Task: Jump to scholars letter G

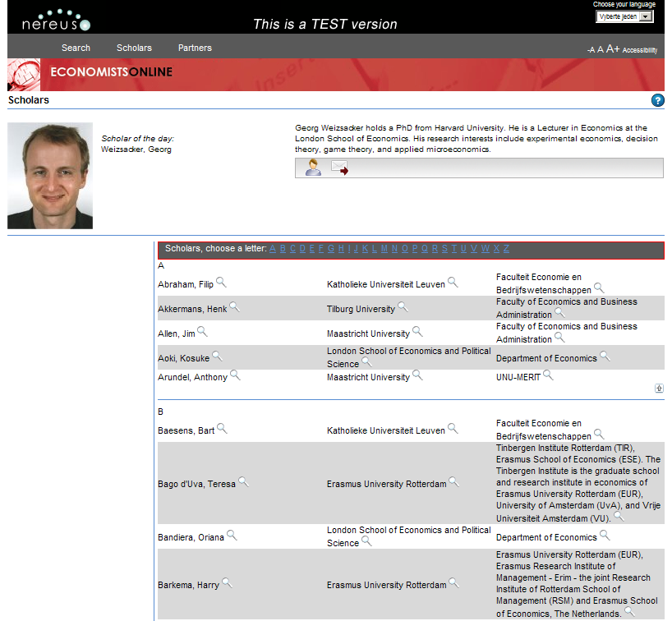Action: (331, 249)
